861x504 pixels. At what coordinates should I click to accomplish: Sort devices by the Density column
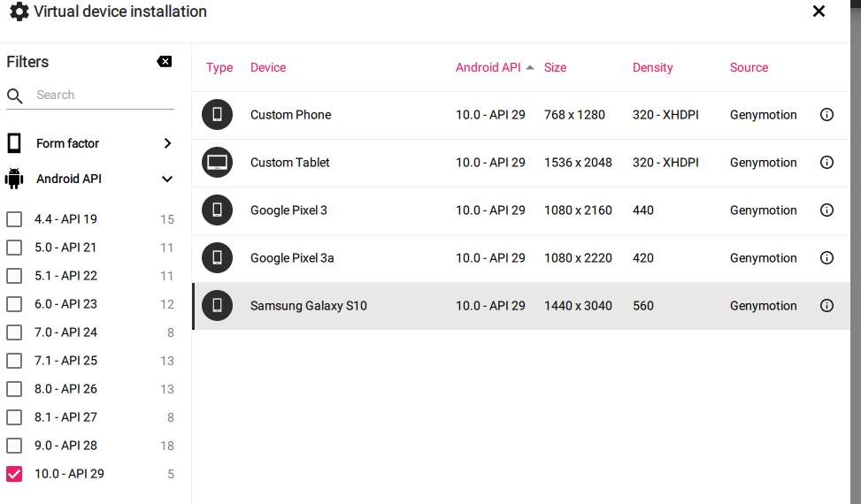click(652, 67)
